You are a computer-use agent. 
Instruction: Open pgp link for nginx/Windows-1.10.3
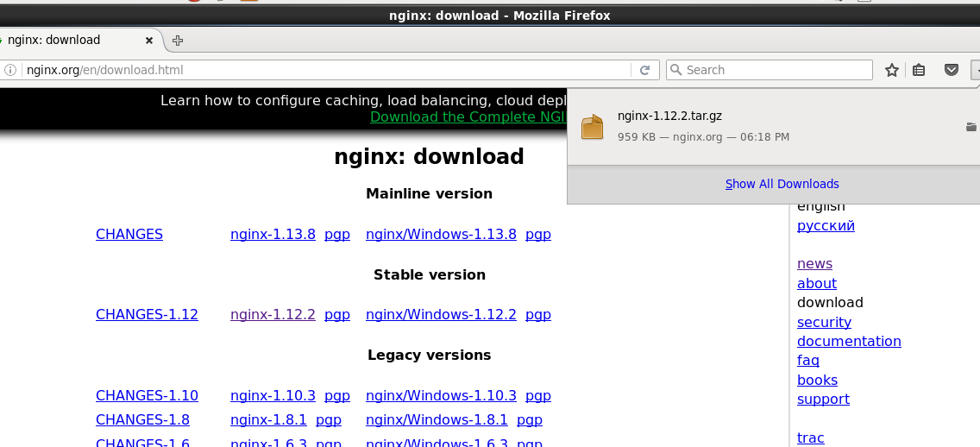click(538, 396)
